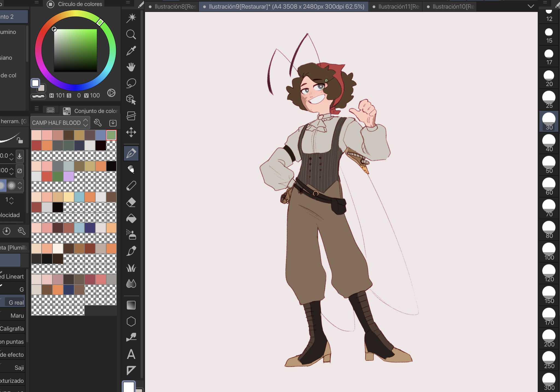Switch to the Ilustración8 document tab
Image resolution: width=560 pixels, height=392 pixels.
coord(173,7)
